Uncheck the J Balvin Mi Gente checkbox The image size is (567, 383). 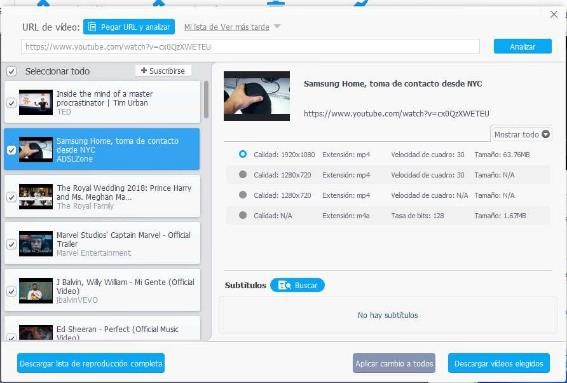pos(11,291)
